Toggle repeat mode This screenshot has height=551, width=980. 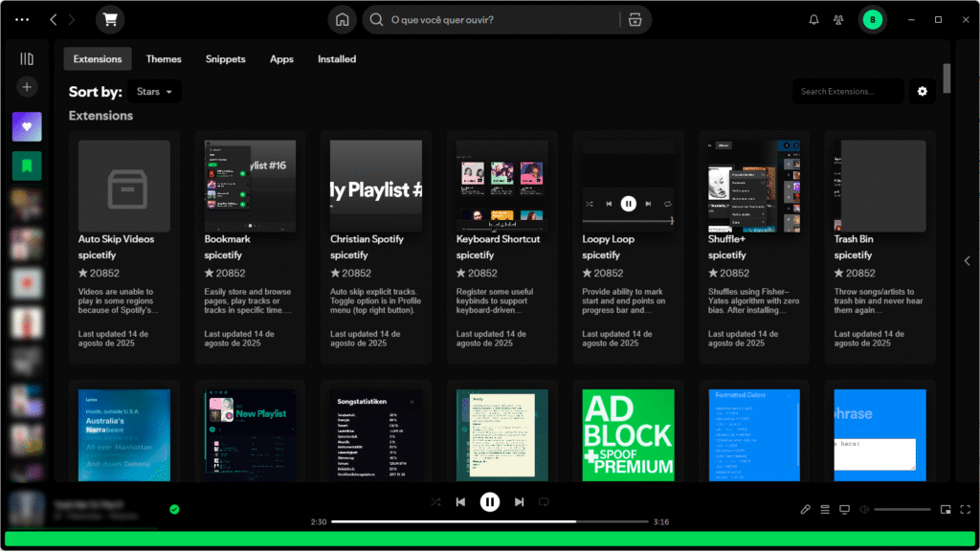[x=544, y=502]
